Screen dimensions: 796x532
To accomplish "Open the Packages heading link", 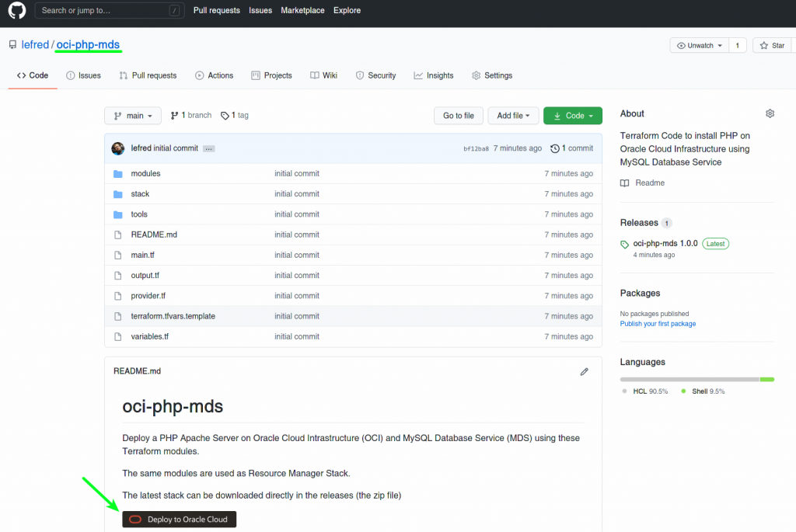I will point(641,293).
